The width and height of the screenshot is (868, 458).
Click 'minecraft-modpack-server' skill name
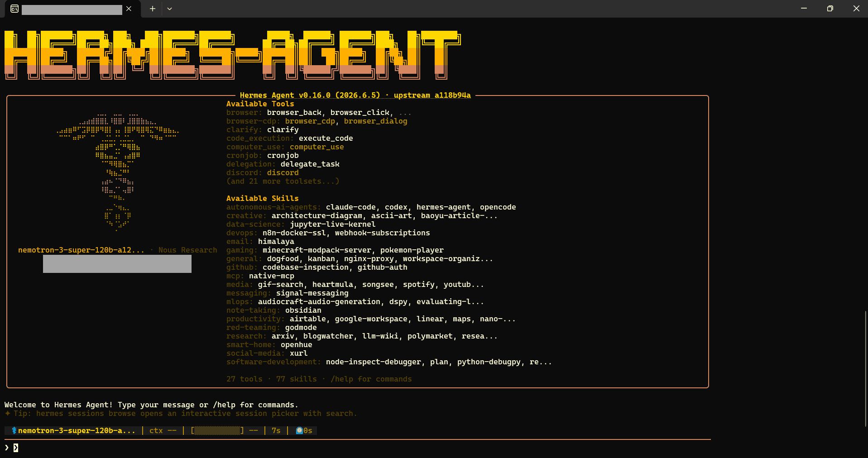click(317, 250)
